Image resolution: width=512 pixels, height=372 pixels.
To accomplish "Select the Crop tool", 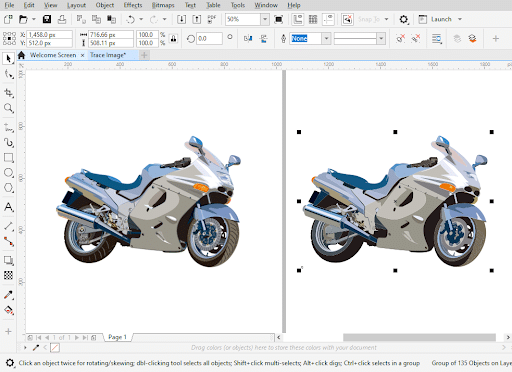I will point(8,93).
